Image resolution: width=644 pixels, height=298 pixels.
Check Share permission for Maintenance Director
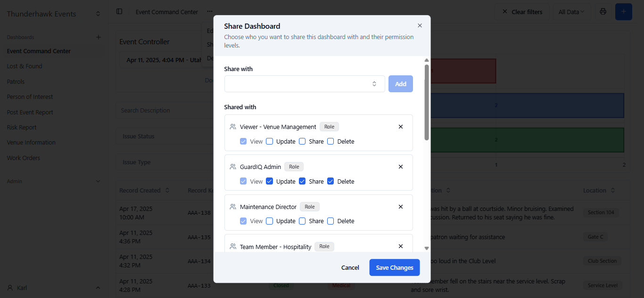point(302,221)
